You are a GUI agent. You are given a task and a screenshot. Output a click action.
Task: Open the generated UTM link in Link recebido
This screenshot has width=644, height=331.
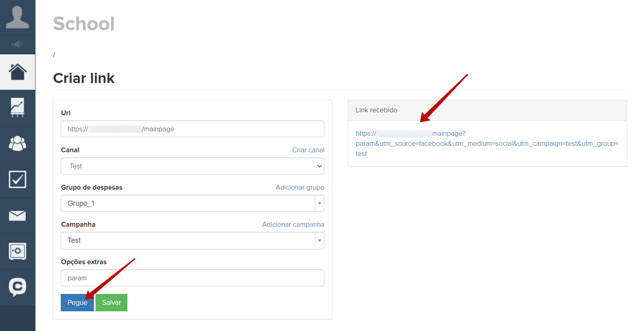click(487, 144)
